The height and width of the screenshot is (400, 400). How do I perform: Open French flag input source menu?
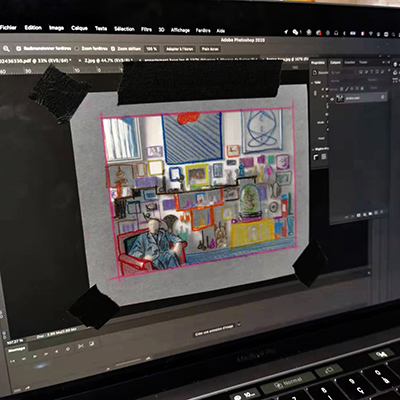[362, 34]
